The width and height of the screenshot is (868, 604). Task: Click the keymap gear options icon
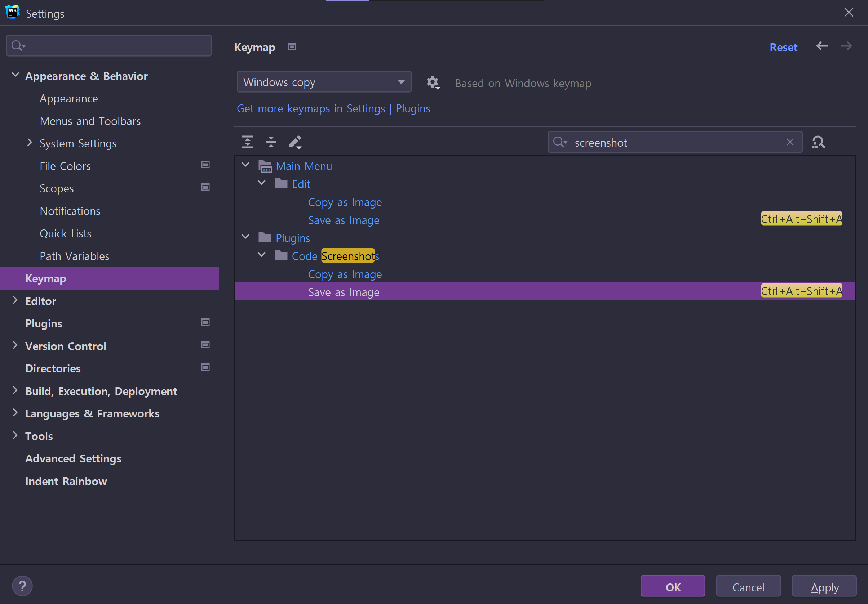pyautogui.click(x=433, y=82)
